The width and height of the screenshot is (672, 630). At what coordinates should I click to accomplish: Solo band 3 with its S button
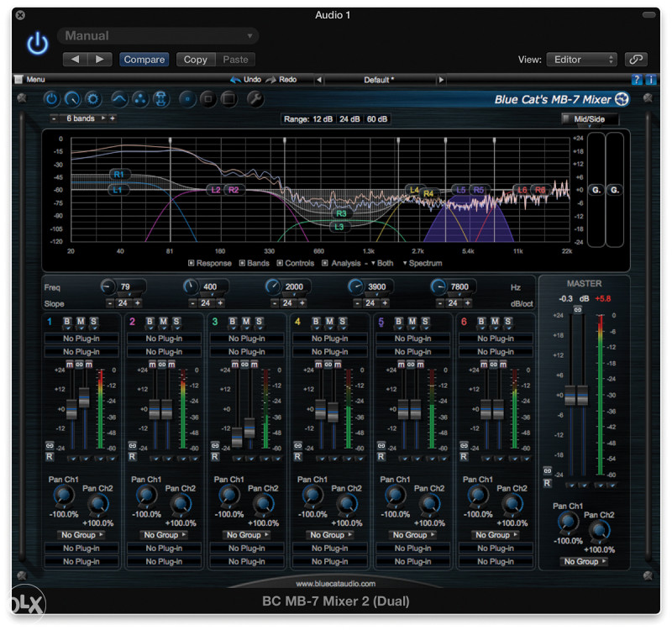tap(259, 322)
